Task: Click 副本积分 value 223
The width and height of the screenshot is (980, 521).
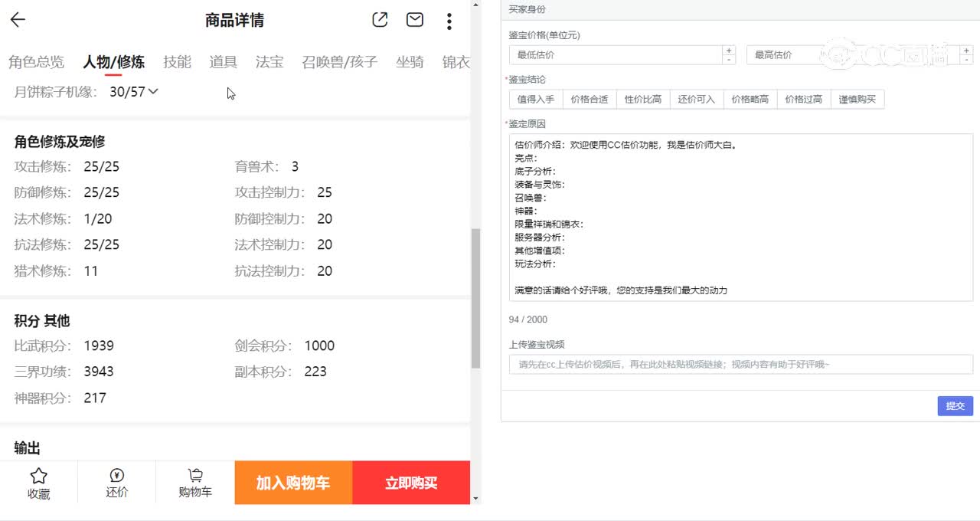Action: point(315,372)
